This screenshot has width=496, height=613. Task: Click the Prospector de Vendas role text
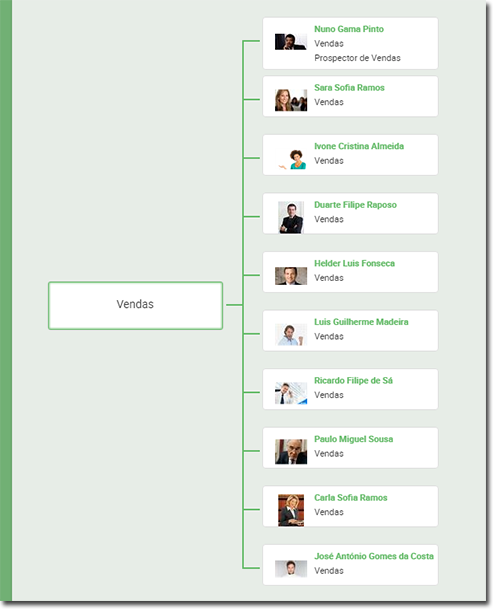[357, 58]
